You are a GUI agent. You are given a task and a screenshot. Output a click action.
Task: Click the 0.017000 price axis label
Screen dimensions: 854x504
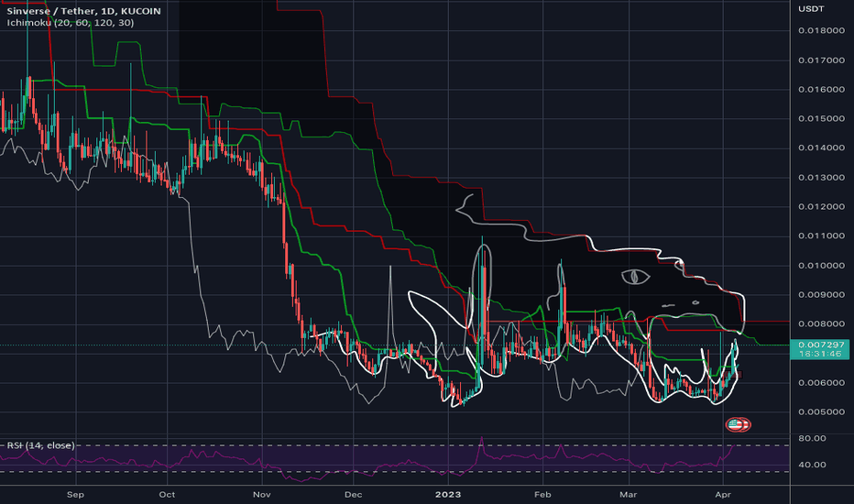pos(821,60)
